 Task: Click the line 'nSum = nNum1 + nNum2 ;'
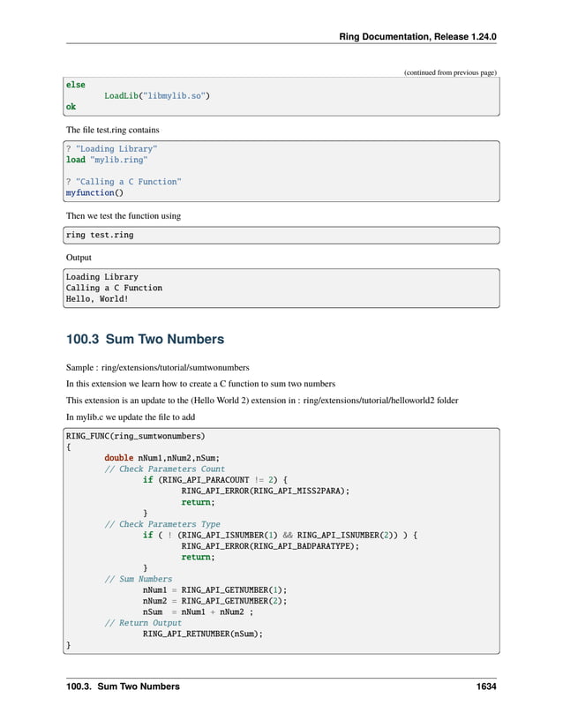(x=199, y=612)
